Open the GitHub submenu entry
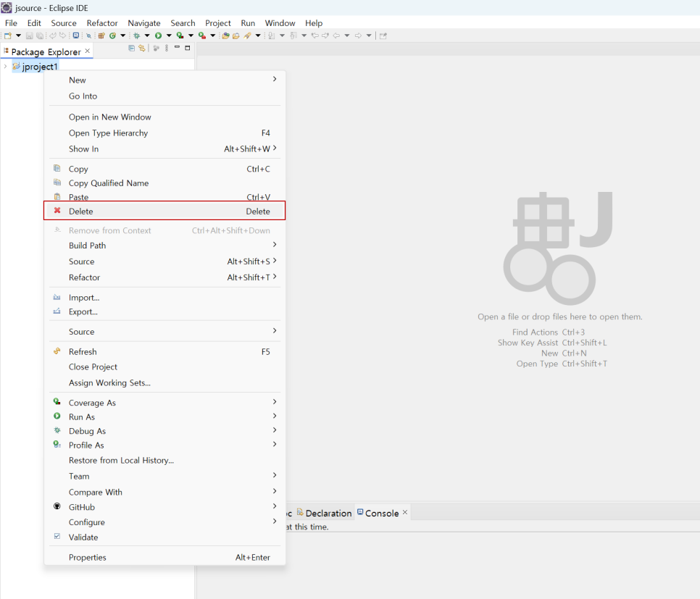 click(165, 507)
